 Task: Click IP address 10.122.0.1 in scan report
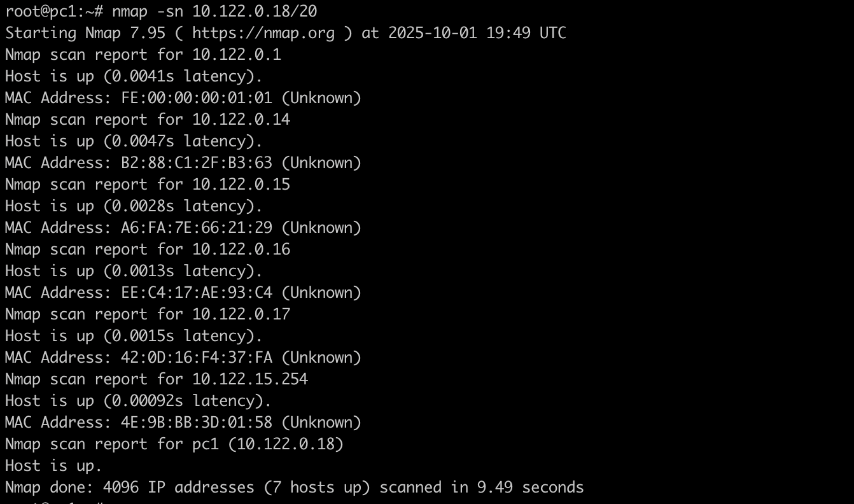(x=236, y=55)
